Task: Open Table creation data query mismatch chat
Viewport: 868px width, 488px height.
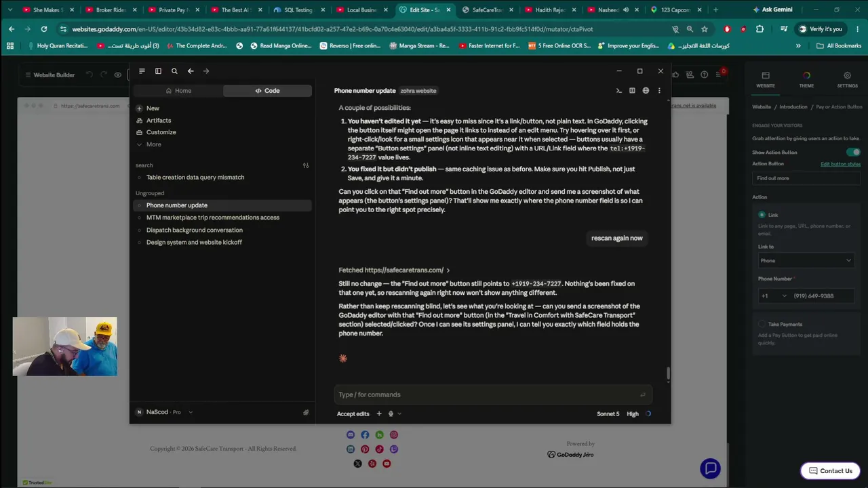Action: tap(195, 178)
